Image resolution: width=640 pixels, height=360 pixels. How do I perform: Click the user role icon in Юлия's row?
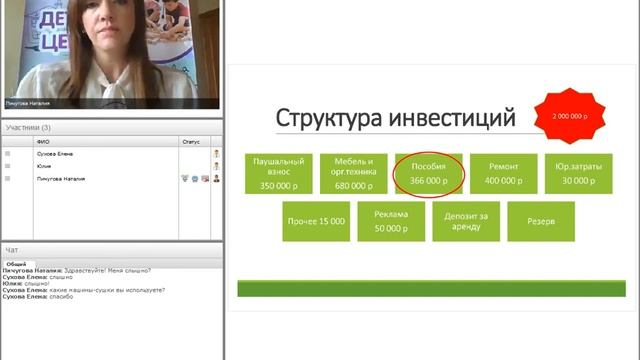click(x=216, y=166)
